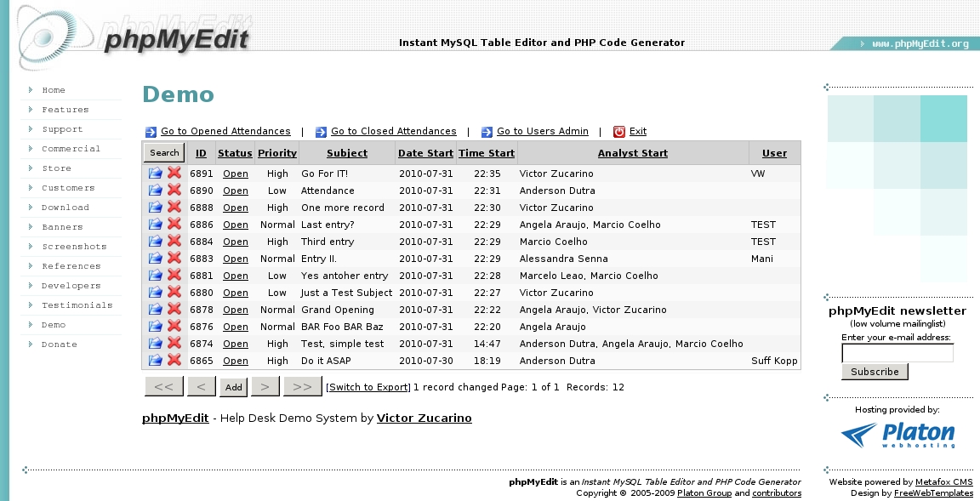Viewport: 980px width, 501px height.
Task: Open Support in the sidebar menu
Action: click(62, 129)
